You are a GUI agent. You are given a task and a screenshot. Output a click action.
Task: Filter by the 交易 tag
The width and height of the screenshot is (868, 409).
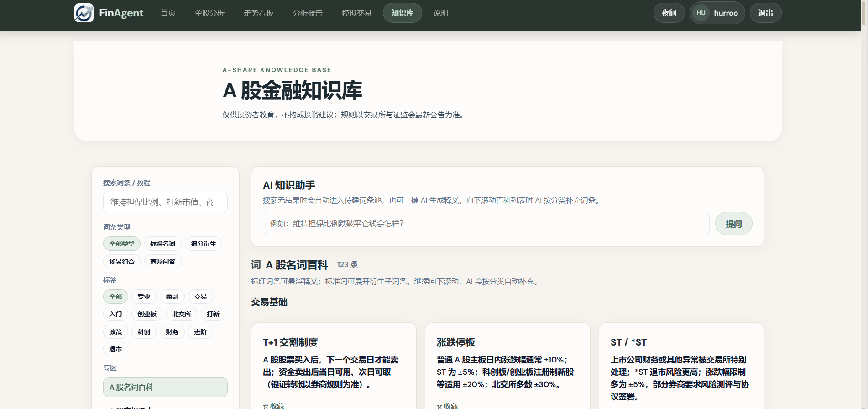[x=200, y=297]
